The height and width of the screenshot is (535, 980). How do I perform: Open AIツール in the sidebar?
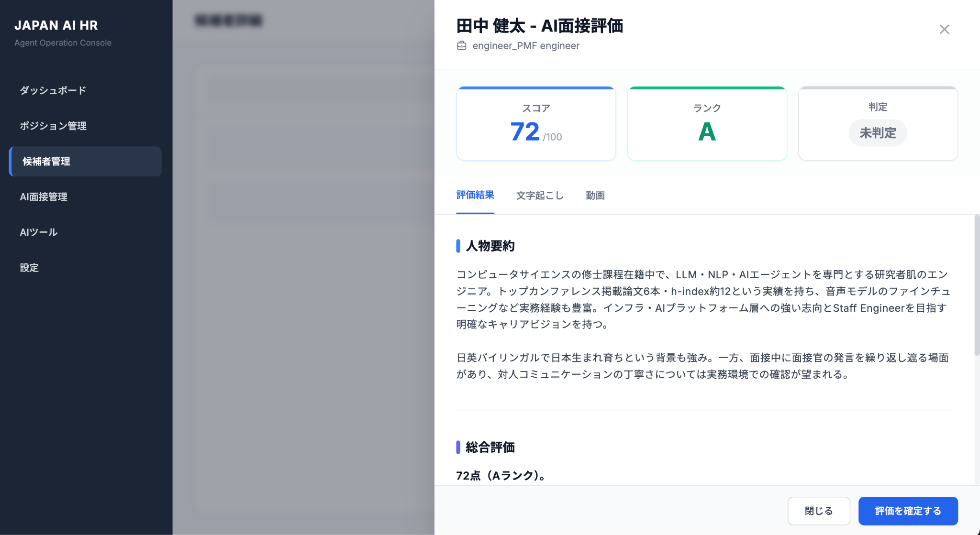pos(38,232)
